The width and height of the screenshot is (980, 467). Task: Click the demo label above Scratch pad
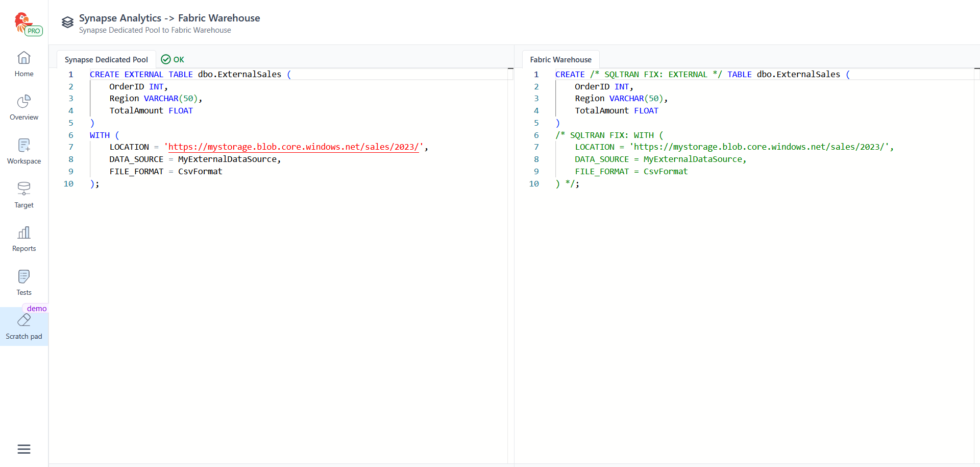click(37, 309)
